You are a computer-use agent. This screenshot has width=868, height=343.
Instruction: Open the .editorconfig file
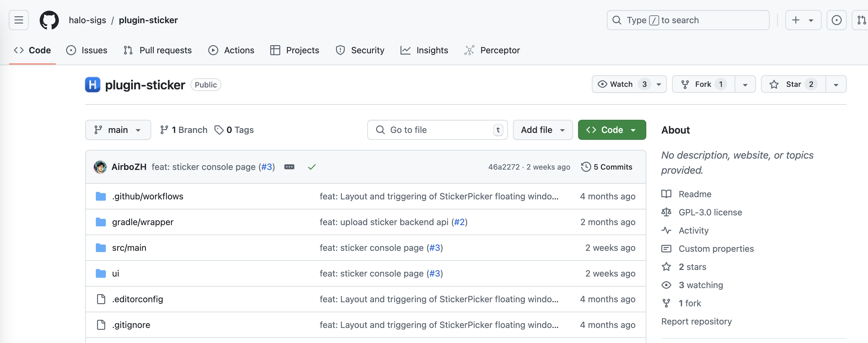(137, 299)
